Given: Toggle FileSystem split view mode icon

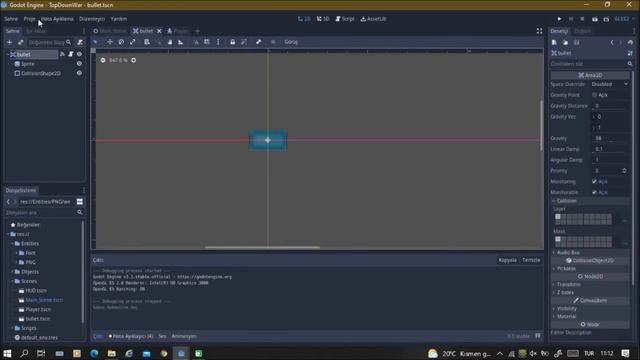Looking at the screenshot, I should (x=80, y=202).
